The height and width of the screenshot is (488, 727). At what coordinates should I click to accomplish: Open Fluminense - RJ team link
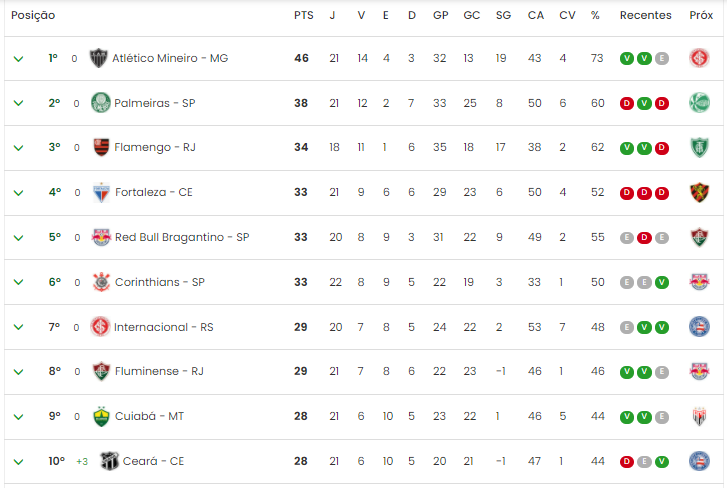click(159, 371)
